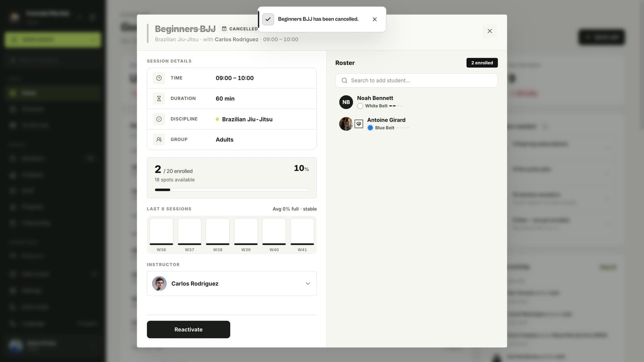Screen dimensions: 644x362
Task: Open Noah Bennett's roster entry
Action: (x=417, y=102)
